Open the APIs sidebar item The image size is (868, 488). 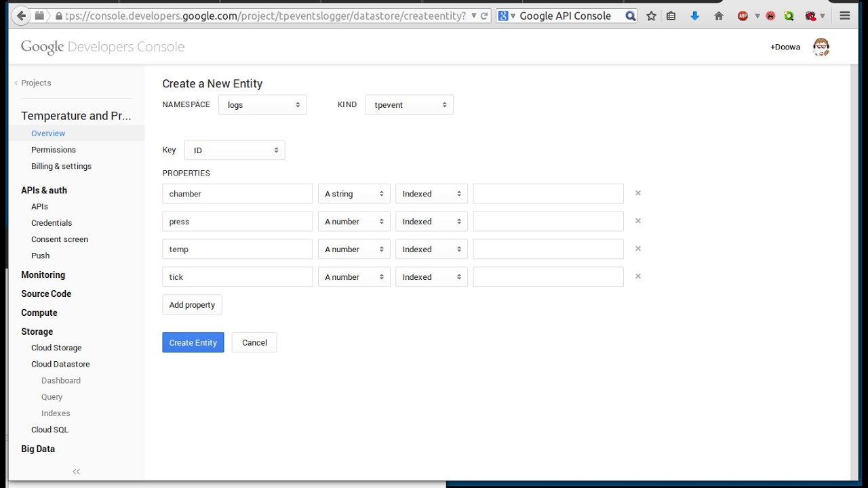[39, 207]
